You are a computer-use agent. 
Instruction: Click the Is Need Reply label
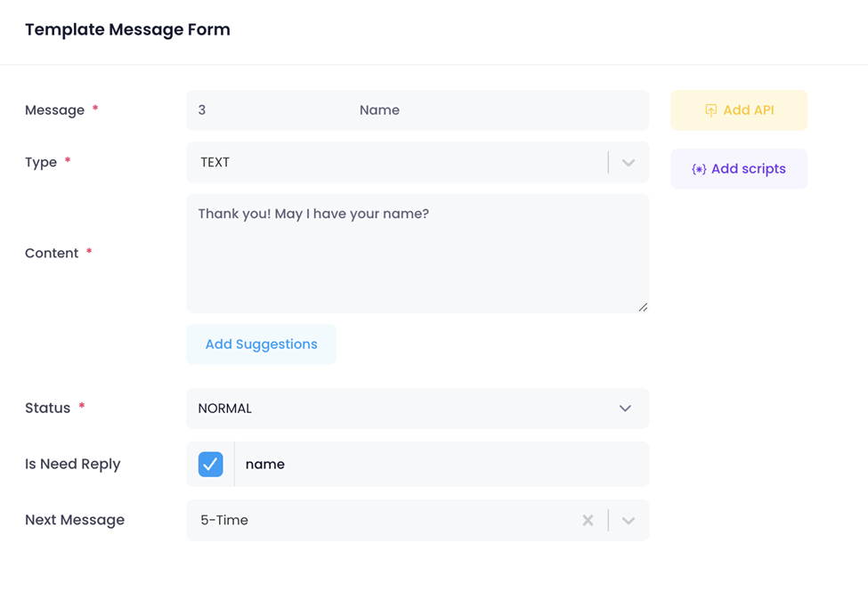pos(73,464)
